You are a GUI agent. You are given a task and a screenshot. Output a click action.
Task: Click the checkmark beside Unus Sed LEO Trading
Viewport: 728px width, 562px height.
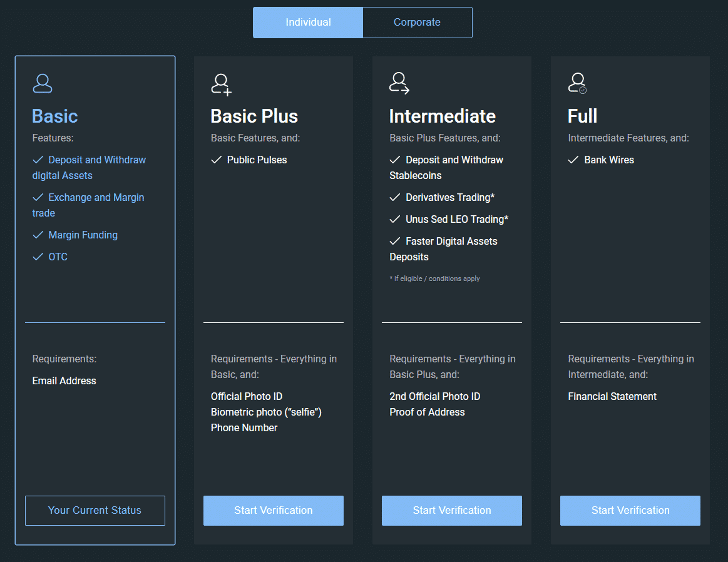[395, 220]
